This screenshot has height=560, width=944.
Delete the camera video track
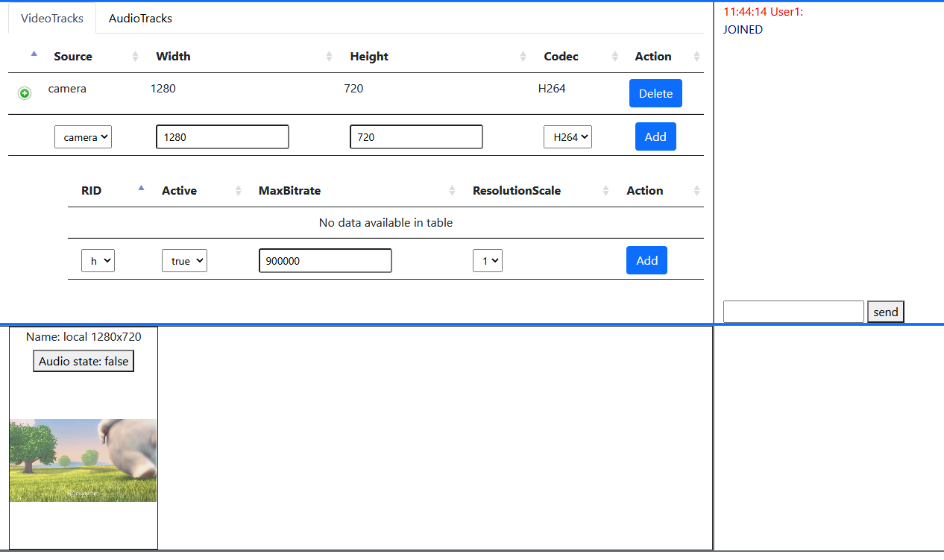point(655,94)
